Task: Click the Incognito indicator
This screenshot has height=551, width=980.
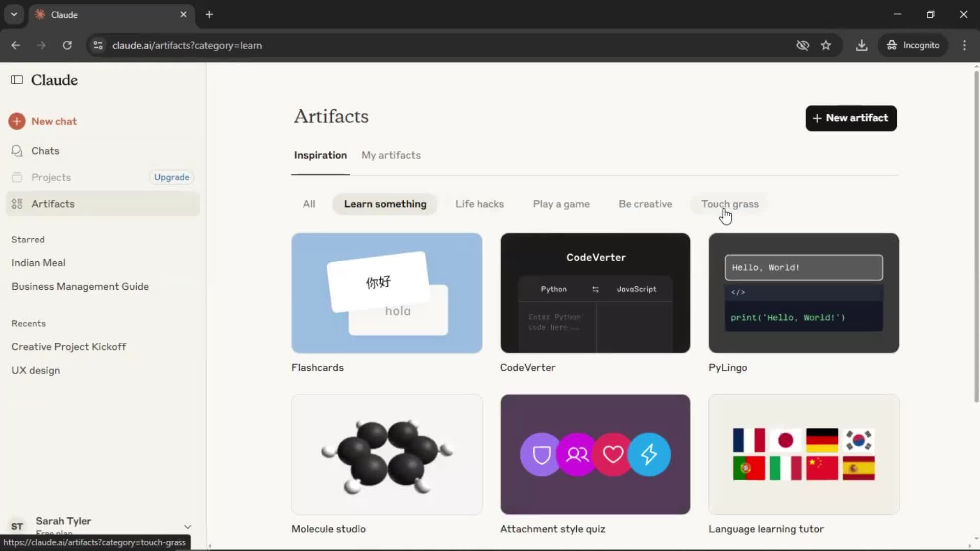Action: [913, 45]
